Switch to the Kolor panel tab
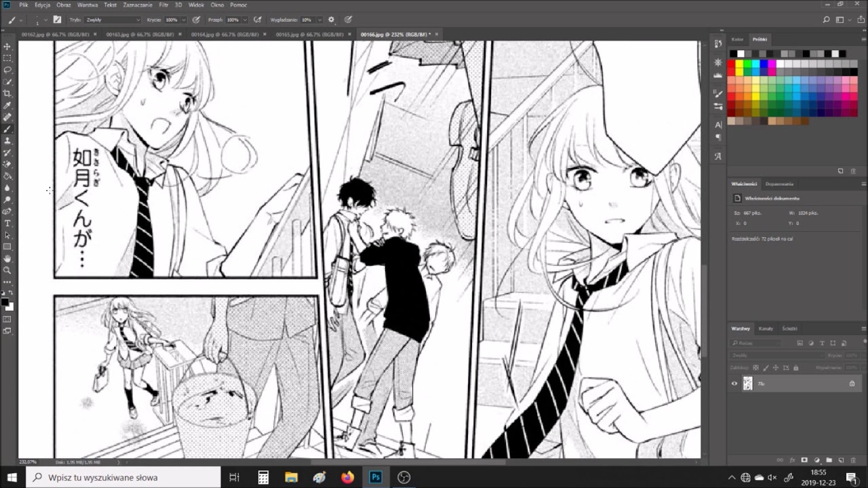Viewport: 868px width, 488px height. (x=737, y=39)
